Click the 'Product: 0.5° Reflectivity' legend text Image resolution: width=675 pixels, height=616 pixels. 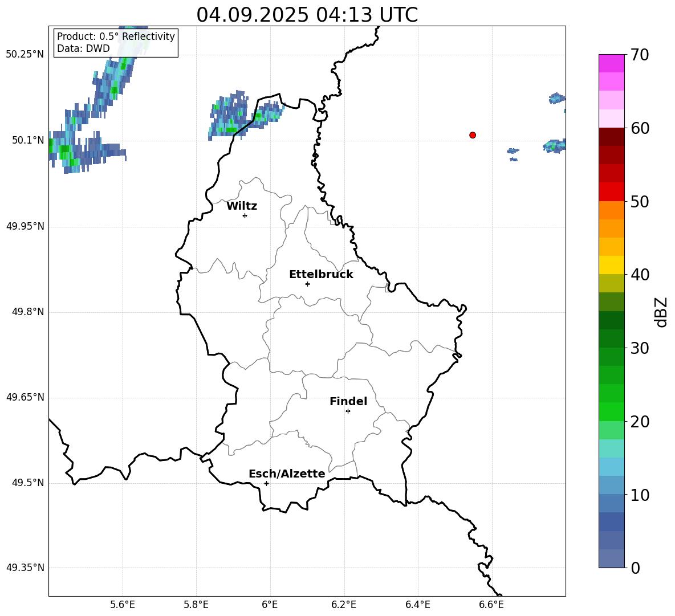[116, 36]
